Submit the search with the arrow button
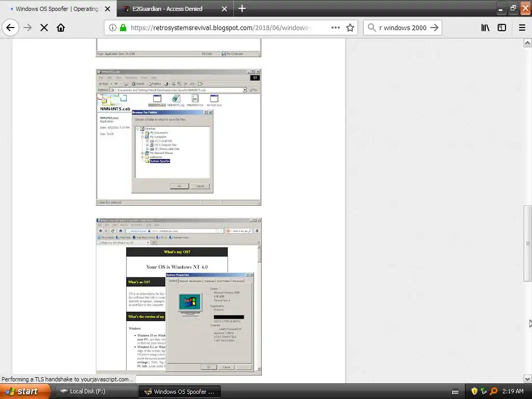Screen dimensions: 532x399 coord(434,28)
